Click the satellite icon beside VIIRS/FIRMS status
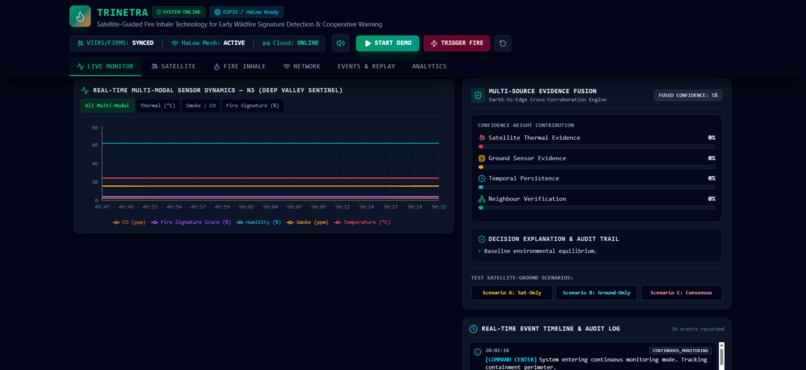This screenshot has width=806, height=370. click(x=80, y=43)
